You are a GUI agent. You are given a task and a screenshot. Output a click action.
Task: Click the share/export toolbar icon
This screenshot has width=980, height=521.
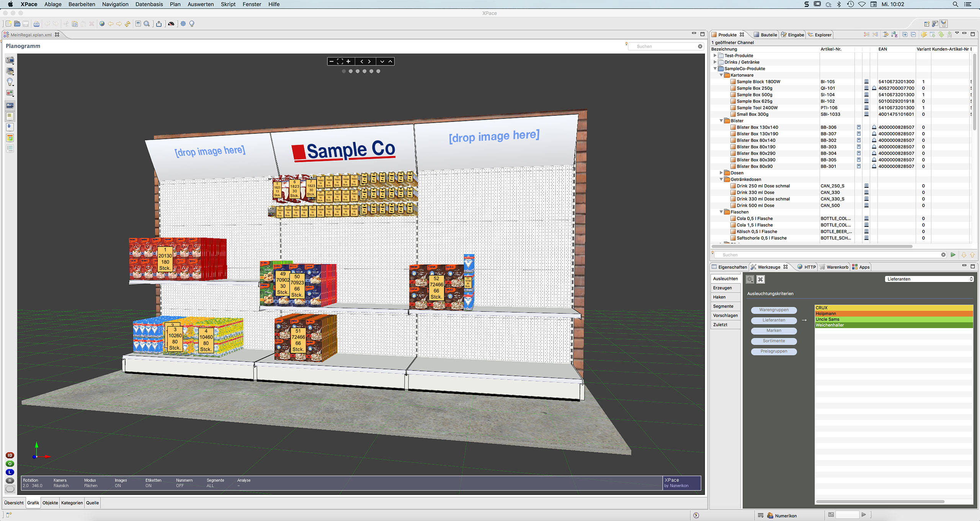click(158, 24)
